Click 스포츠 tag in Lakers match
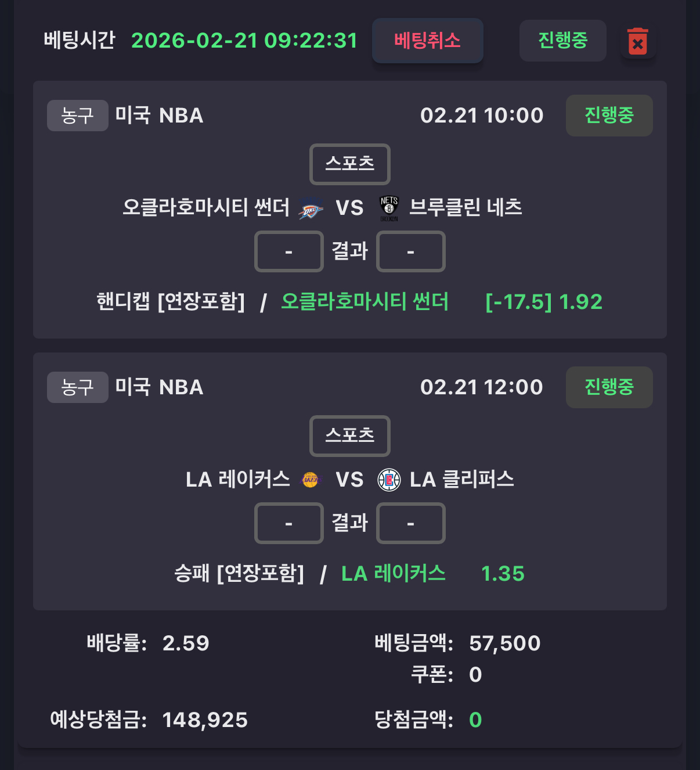The image size is (700, 770). pos(349,436)
